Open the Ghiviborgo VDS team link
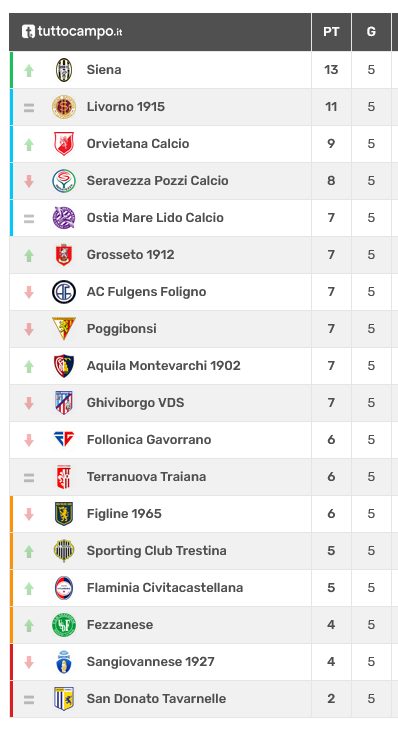398x729 pixels. 135,403
